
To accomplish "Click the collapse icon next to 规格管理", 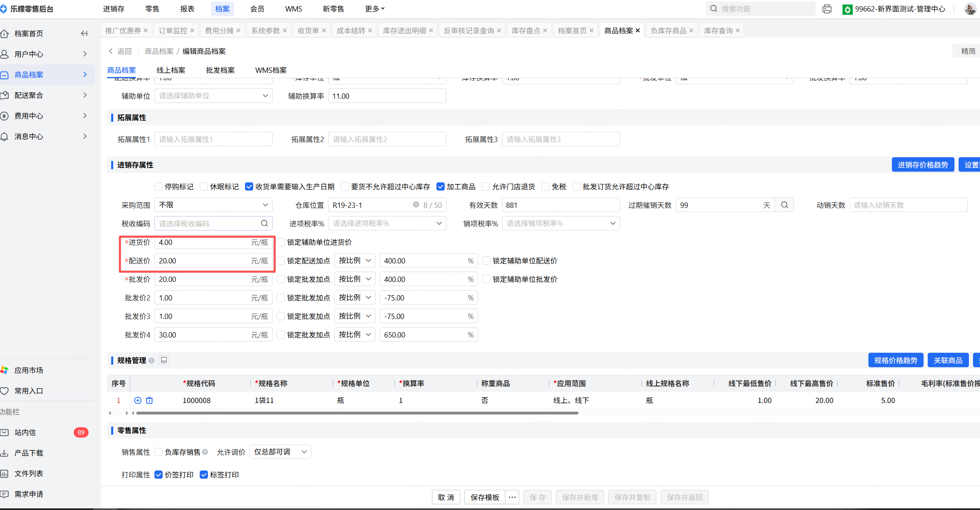I will pyautogui.click(x=164, y=360).
